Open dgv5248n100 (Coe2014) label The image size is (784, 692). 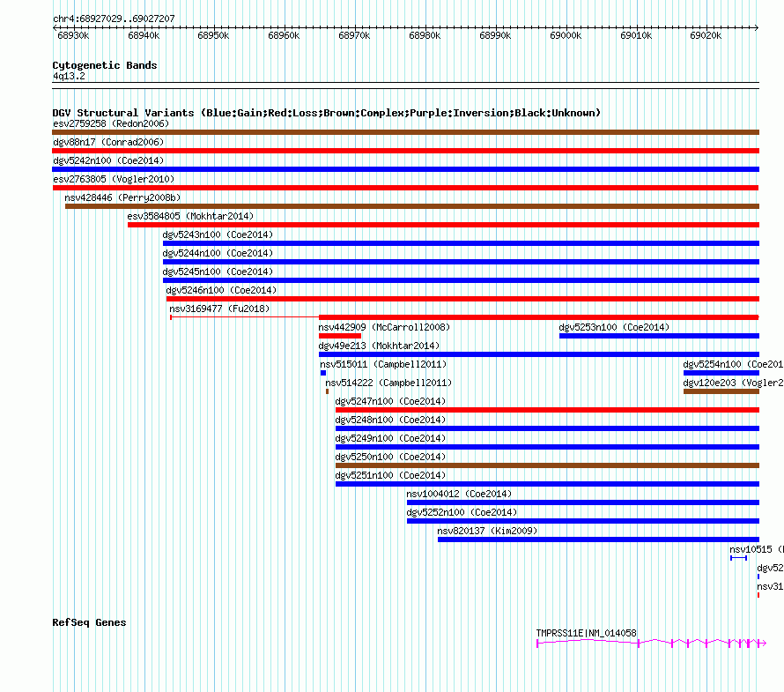(390, 420)
